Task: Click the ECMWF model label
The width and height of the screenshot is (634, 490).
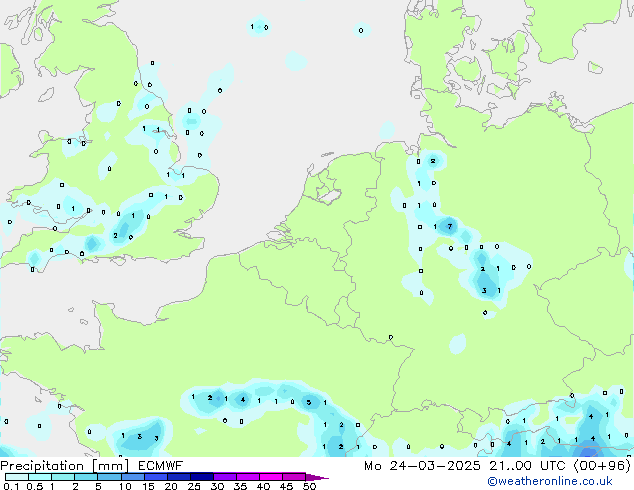Action: point(161,466)
